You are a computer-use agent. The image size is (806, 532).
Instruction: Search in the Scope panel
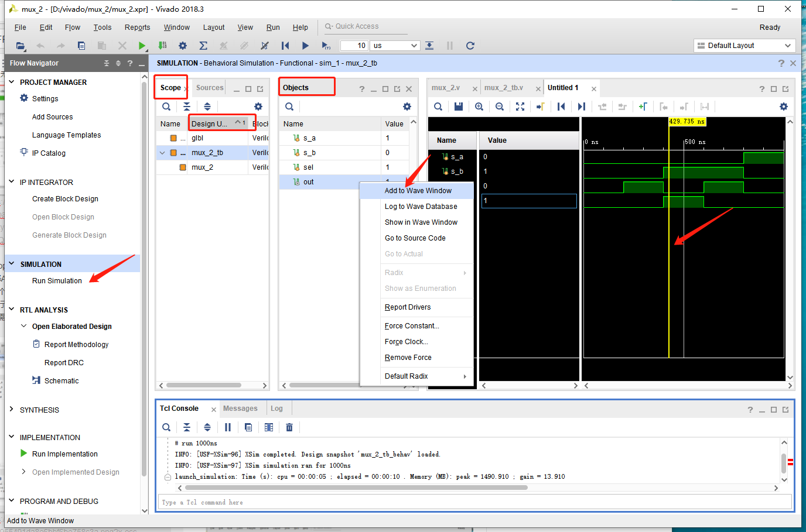point(166,107)
